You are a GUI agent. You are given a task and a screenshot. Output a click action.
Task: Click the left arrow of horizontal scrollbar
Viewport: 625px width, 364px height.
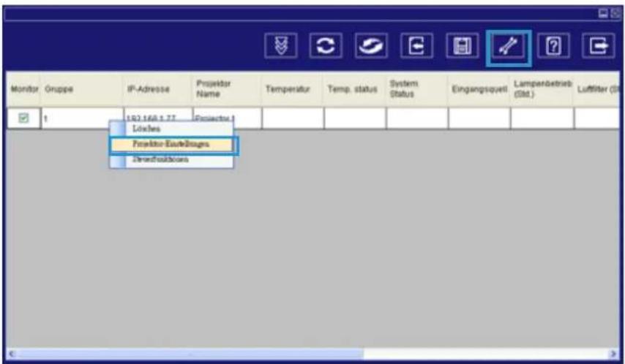point(12,354)
